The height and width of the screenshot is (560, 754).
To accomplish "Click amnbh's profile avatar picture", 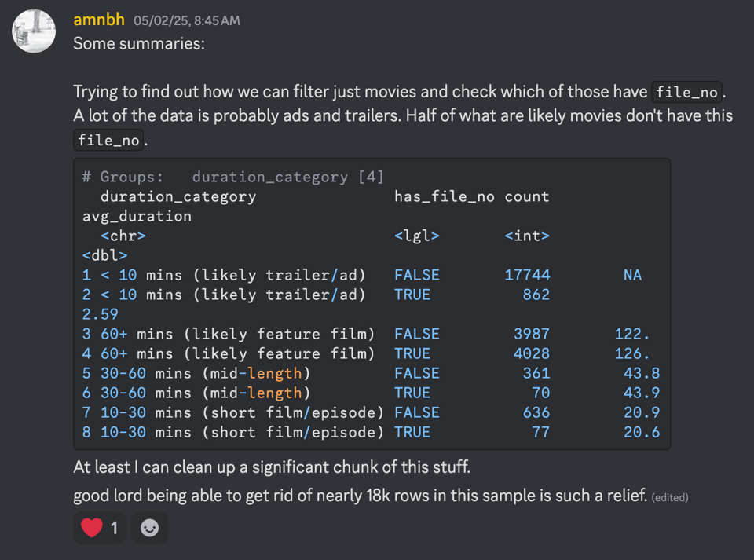I will (34, 32).
